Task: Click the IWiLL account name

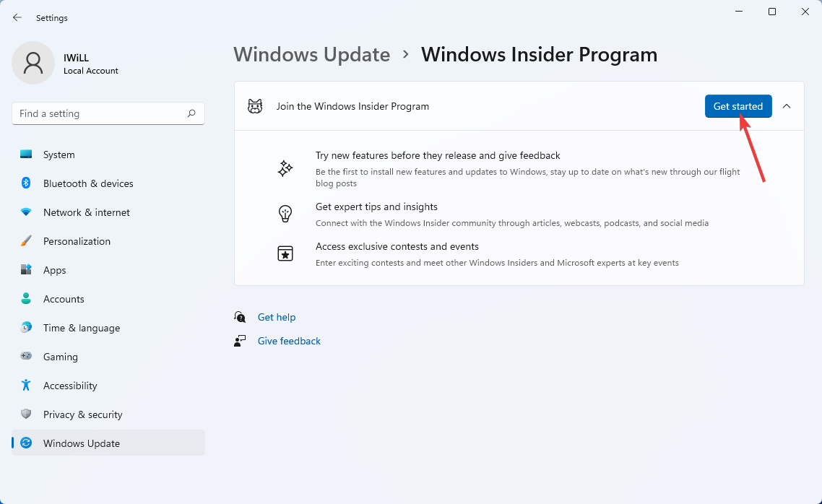Action: click(76, 58)
